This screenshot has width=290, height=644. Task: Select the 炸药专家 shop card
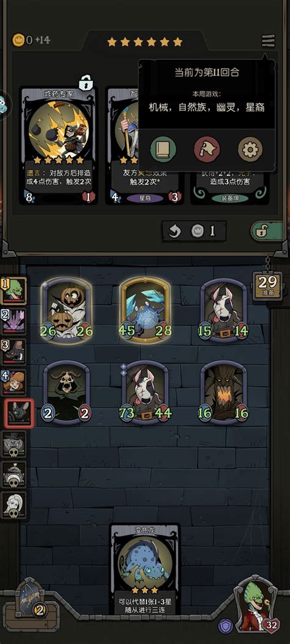click(58, 146)
